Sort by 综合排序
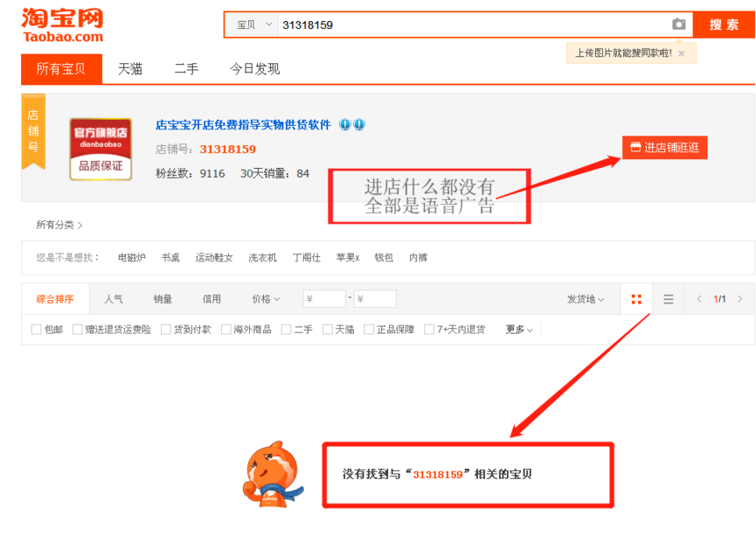The height and width of the screenshot is (543, 756). (55, 299)
